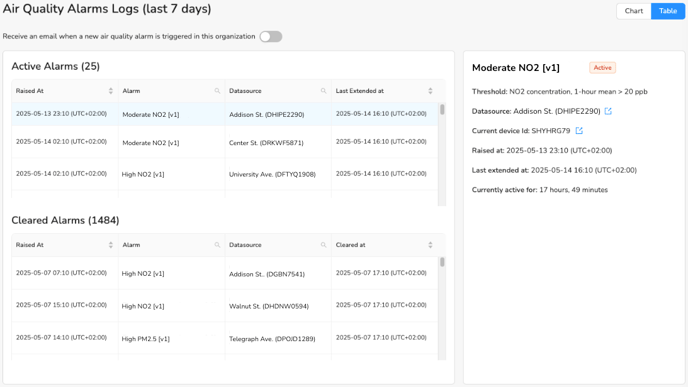Enable email notifications for new air quality alarms
The image size is (688, 387).
coord(271,36)
